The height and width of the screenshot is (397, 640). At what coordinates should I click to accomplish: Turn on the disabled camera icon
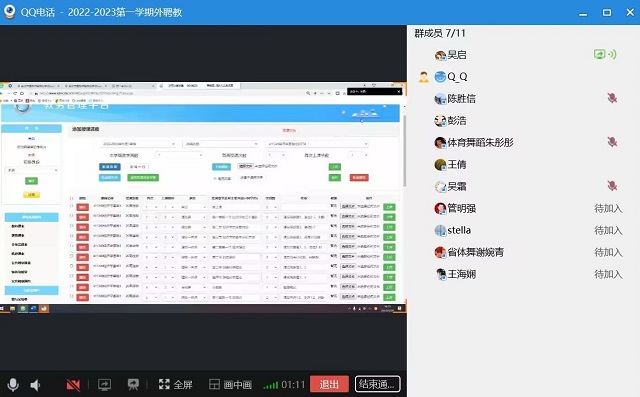[x=73, y=384]
